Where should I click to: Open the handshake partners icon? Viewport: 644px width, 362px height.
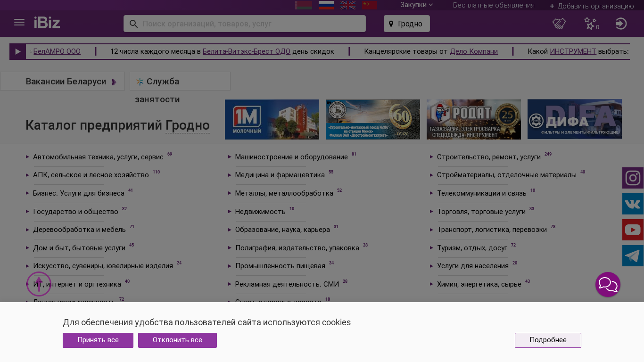tap(559, 24)
